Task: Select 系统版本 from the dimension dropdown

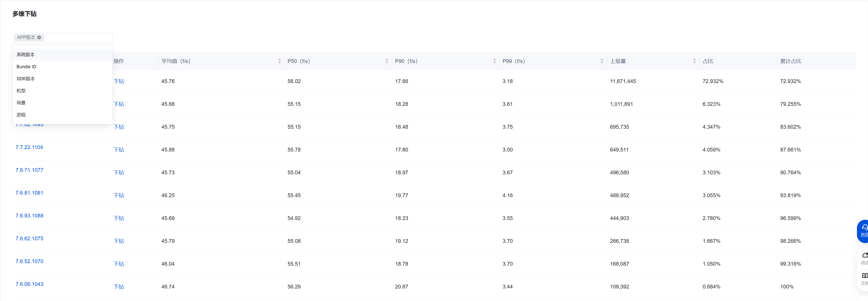Action: pos(26,55)
